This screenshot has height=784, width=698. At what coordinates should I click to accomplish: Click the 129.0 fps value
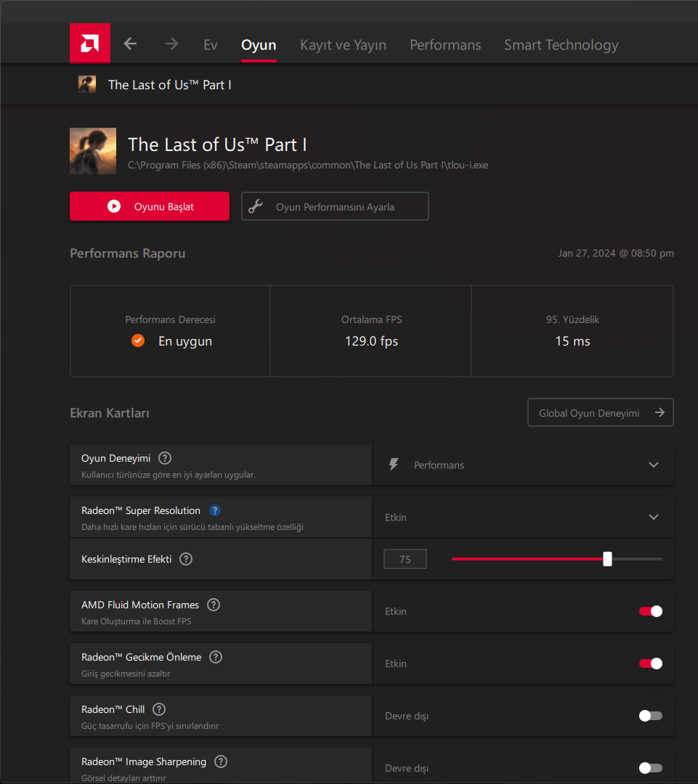click(372, 341)
